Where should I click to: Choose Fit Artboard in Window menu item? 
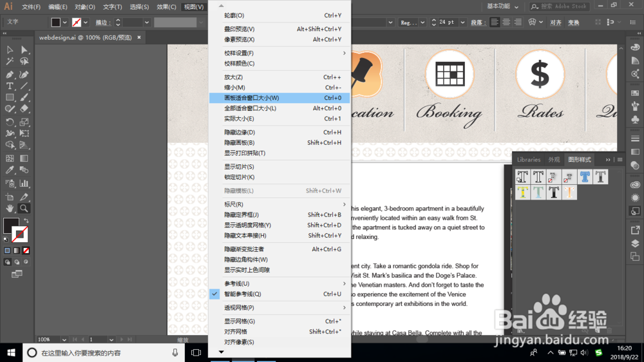point(279,98)
